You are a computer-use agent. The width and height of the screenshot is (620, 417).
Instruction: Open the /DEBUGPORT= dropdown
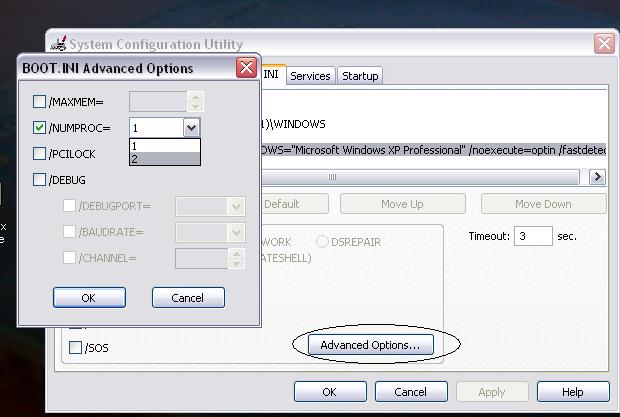click(x=236, y=206)
